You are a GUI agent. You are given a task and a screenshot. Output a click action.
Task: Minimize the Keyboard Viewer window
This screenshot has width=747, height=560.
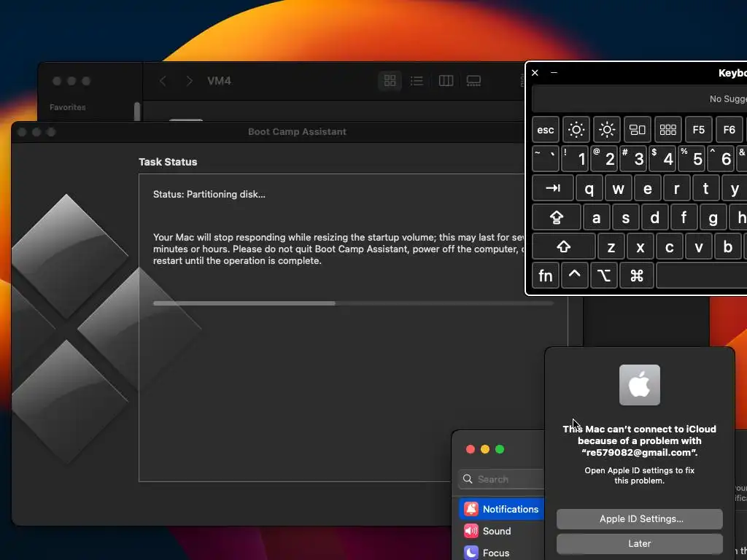tap(554, 72)
